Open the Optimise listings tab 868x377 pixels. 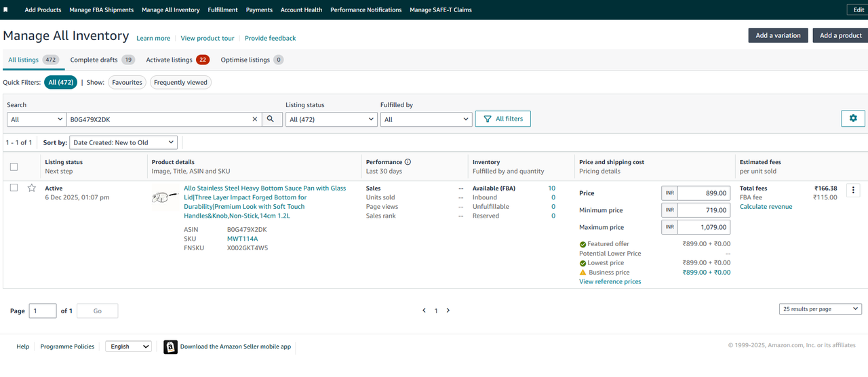click(252, 60)
